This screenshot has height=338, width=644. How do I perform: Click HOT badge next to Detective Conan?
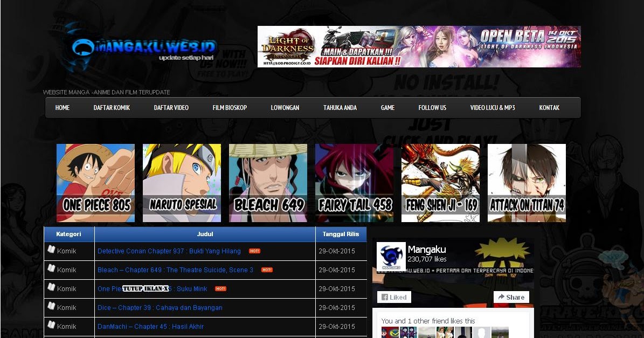[255, 251]
